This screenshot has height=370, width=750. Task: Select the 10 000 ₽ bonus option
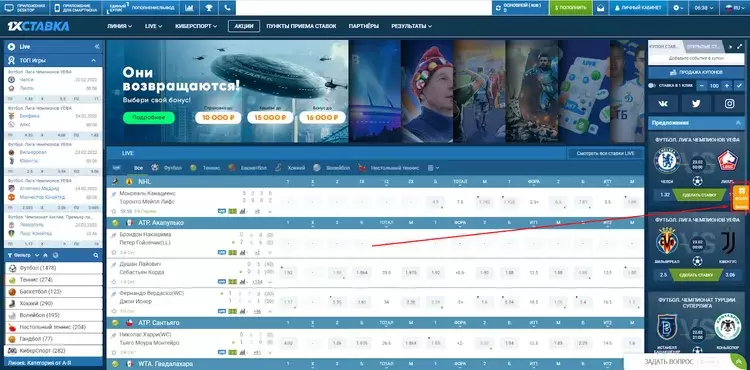tap(218, 118)
